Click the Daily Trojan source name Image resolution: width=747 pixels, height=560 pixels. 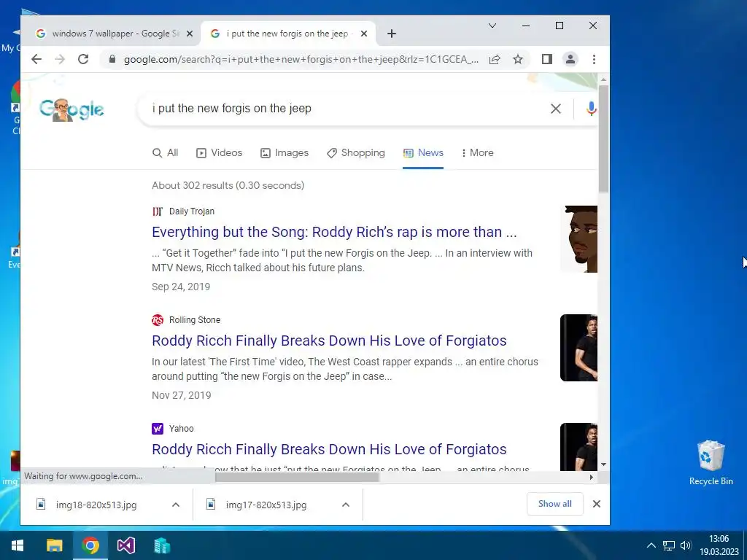tap(192, 211)
